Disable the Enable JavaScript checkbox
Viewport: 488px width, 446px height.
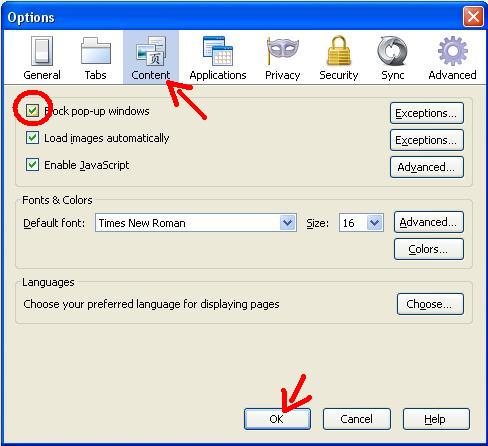32,165
